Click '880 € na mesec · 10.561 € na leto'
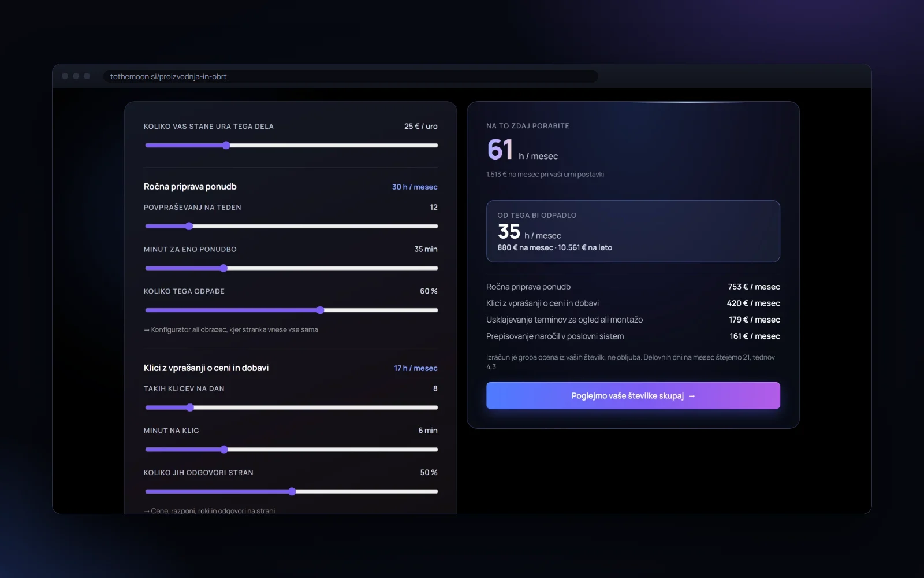The height and width of the screenshot is (578, 924). click(555, 247)
